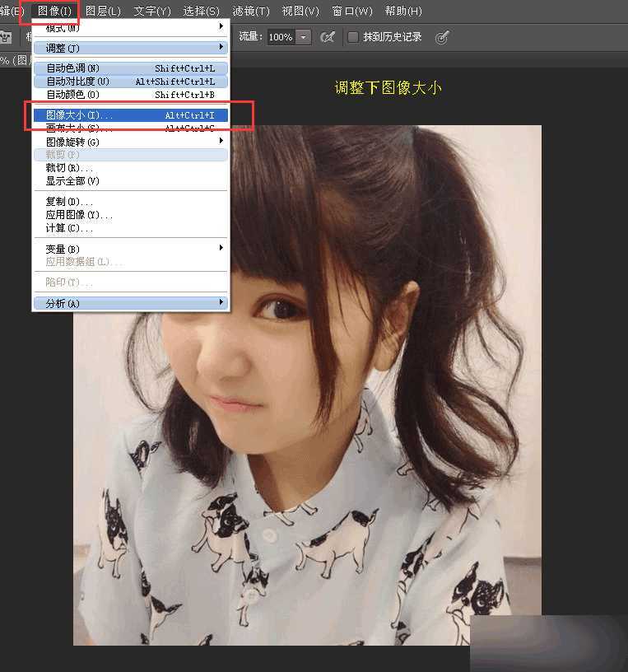Toggle the airbrush icon next to 流量
The width and height of the screenshot is (628, 672).
coord(328,37)
